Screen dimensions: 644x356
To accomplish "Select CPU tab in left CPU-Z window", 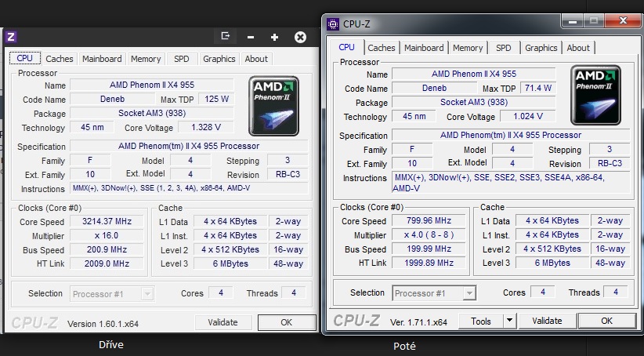I will pos(24,58).
